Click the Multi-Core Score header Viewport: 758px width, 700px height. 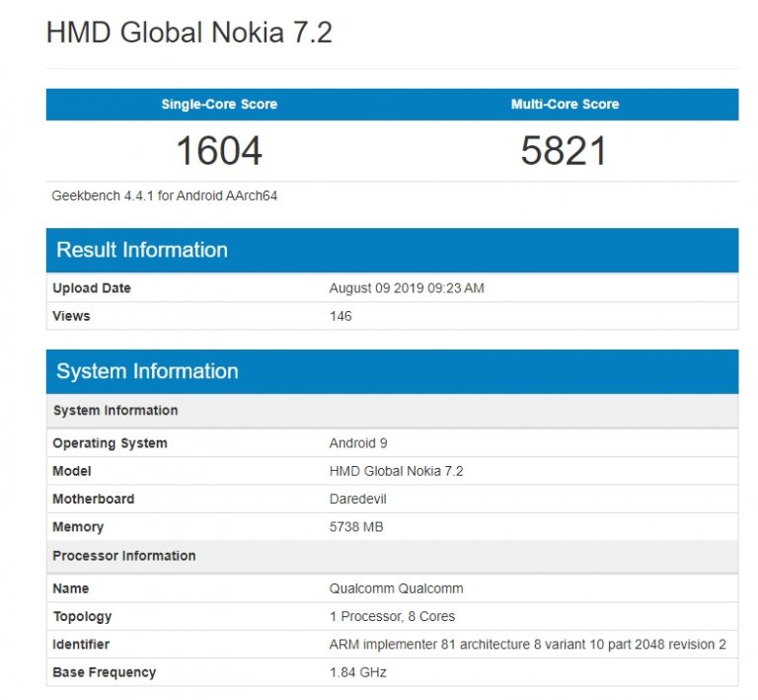click(x=565, y=105)
